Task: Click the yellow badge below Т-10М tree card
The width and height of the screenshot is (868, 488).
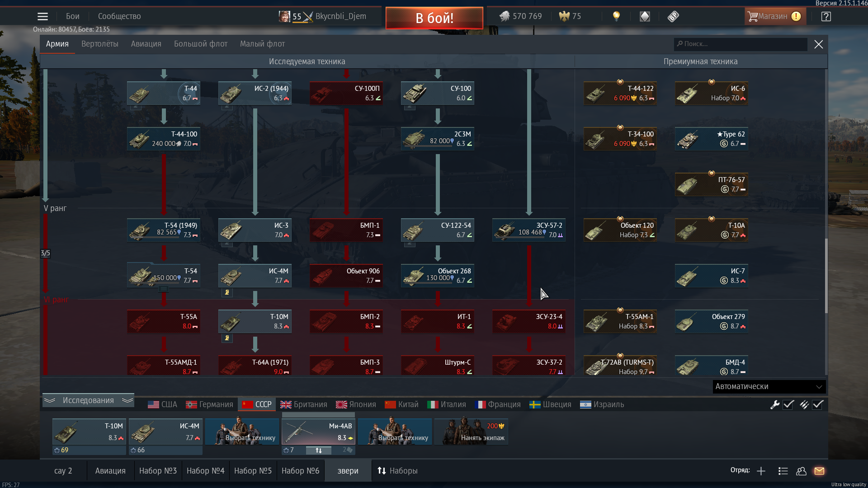Action: click(x=227, y=338)
